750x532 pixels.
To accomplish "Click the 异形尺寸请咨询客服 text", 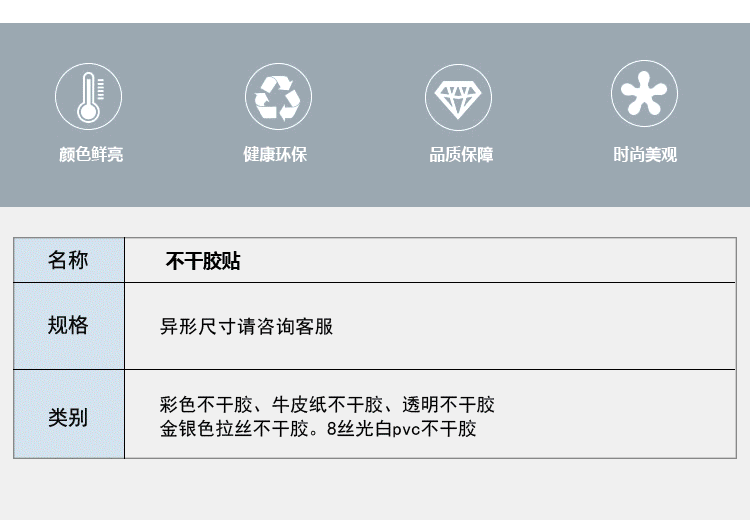I will [246, 327].
